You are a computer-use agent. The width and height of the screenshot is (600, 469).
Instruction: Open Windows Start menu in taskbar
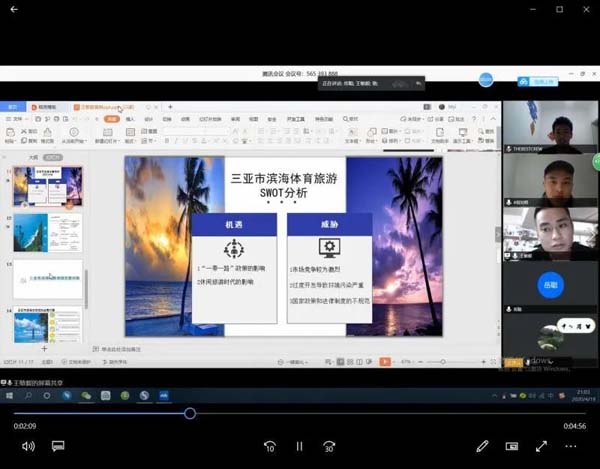[x=9, y=396]
